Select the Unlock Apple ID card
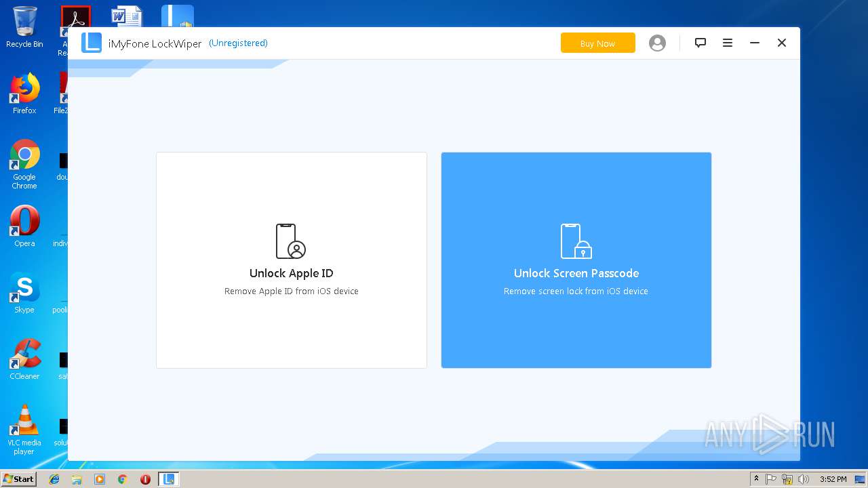This screenshot has width=868, height=488. 292,260
